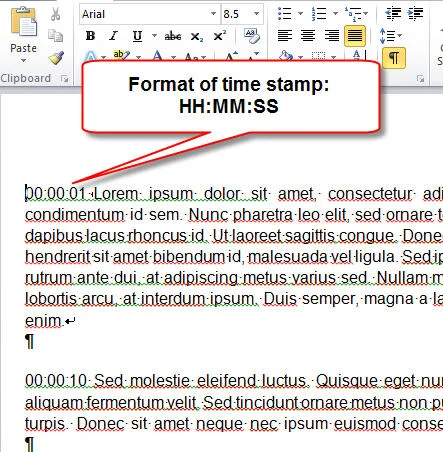Click the word 'aliquam' in second paragraph
The image size is (443, 452).
[x=55, y=403]
